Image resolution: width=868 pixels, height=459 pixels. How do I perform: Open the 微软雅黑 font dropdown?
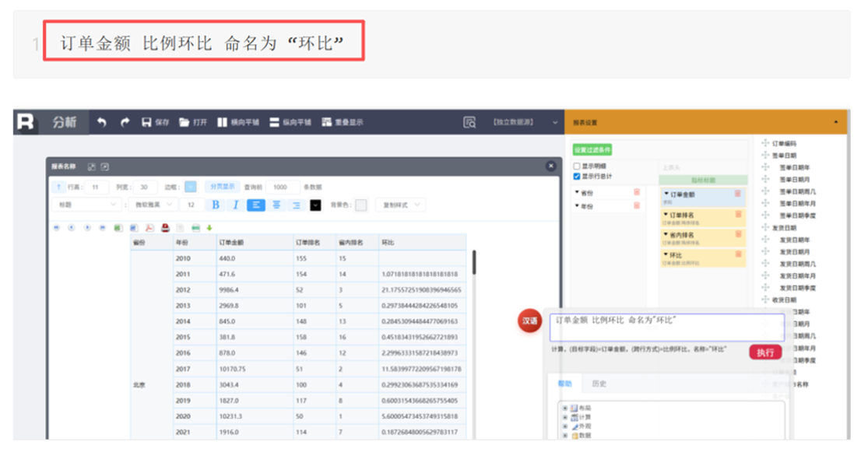click(x=153, y=205)
